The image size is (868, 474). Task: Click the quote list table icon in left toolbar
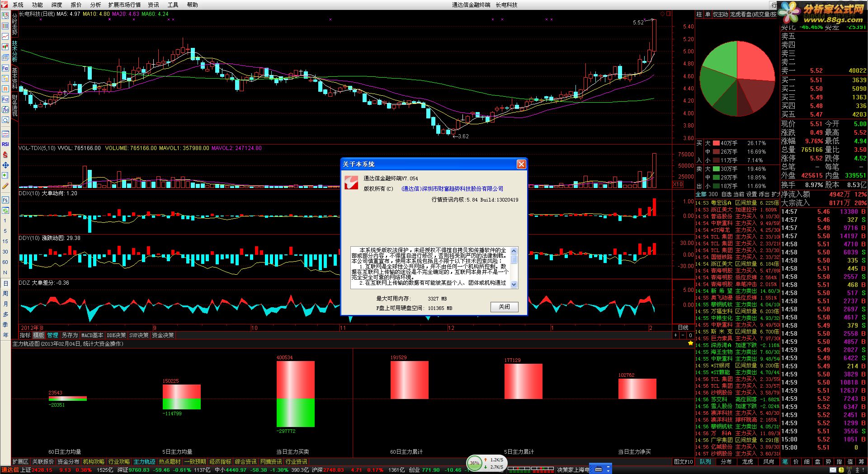[5, 26]
